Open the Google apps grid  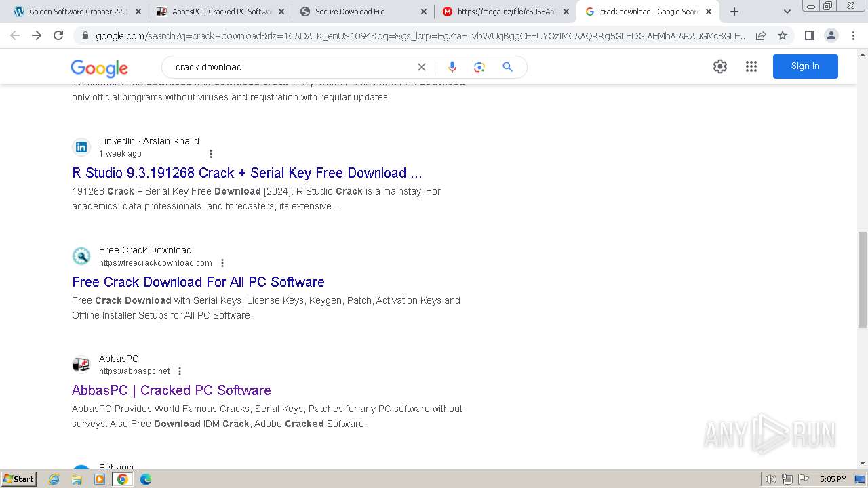click(751, 66)
